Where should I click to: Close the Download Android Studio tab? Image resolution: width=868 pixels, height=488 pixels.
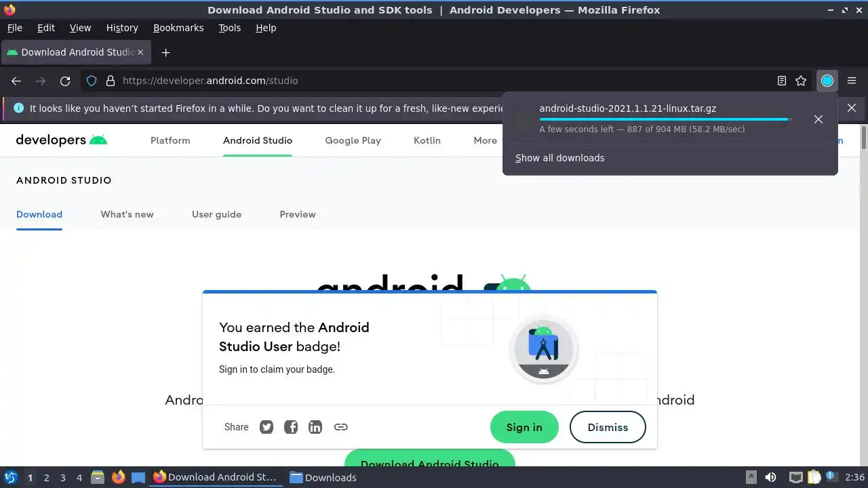coord(140,52)
